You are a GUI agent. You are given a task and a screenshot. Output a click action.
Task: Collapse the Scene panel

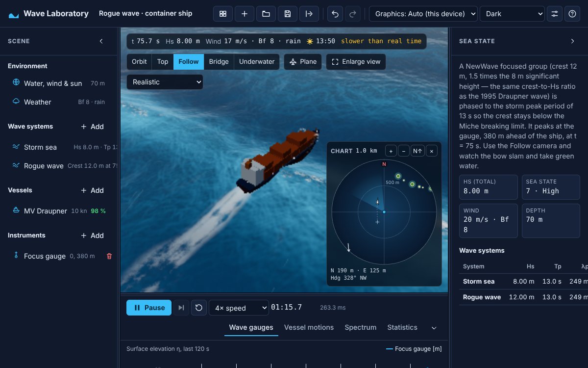click(101, 41)
